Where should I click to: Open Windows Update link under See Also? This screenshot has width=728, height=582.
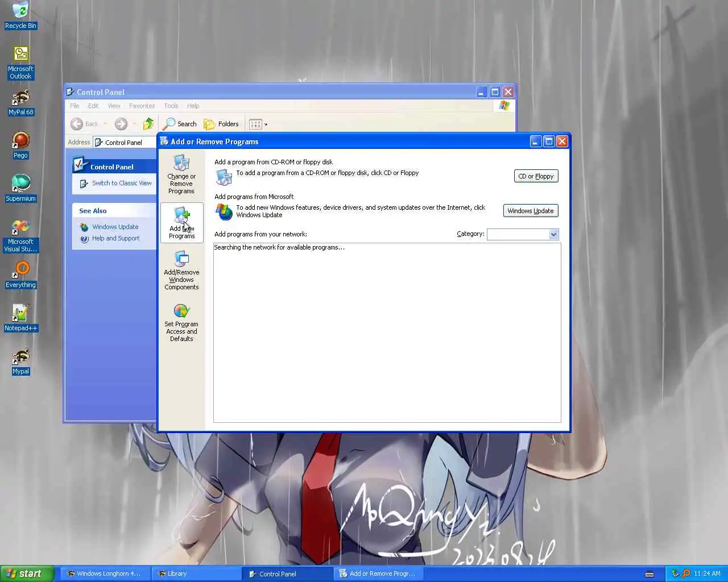[x=115, y=227]
